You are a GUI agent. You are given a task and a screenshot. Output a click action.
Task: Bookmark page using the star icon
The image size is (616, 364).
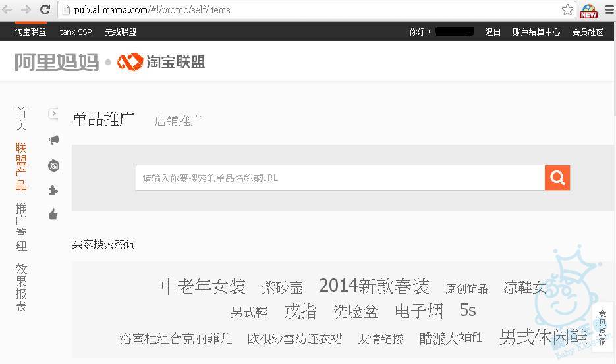click(x=567, y=9)
